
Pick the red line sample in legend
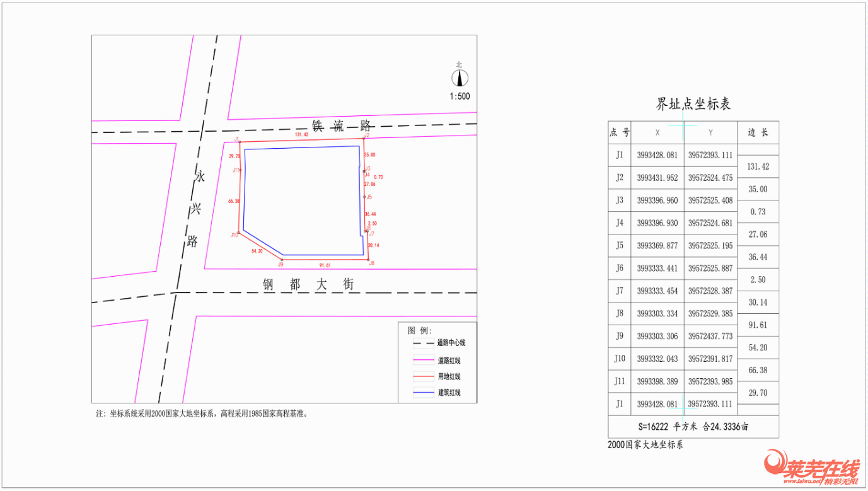click(422, 377)
